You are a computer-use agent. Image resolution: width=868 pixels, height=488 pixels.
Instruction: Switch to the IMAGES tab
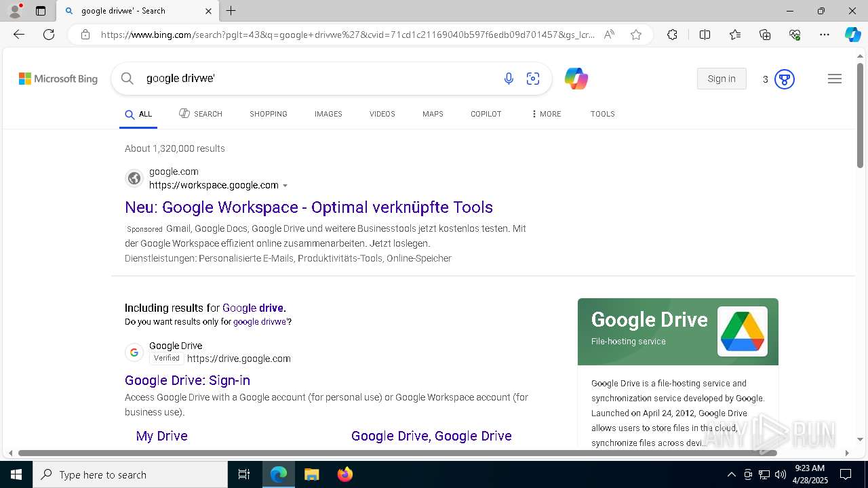coord(328,114)
